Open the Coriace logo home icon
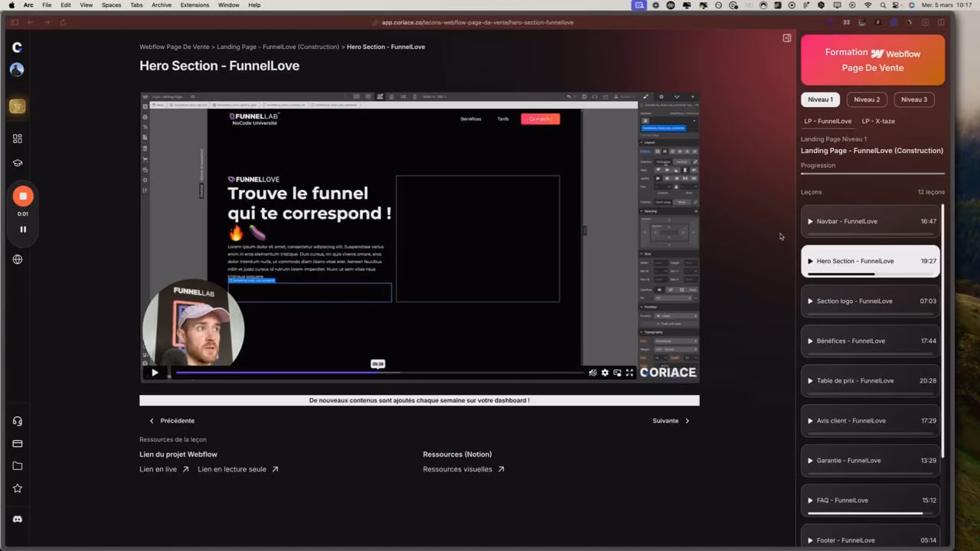This screenshot has height=551, width=980. (17, 47)
